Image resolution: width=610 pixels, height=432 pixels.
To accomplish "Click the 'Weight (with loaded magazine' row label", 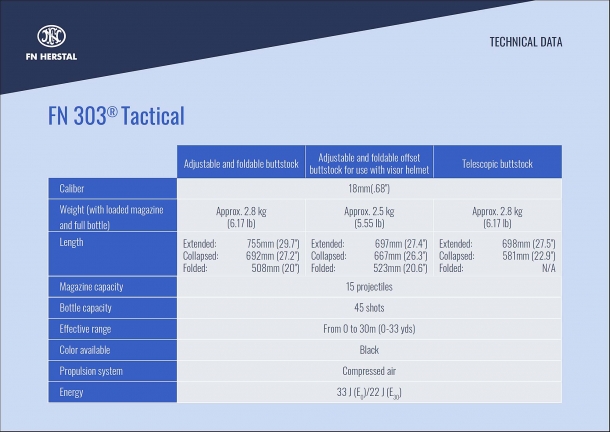I will click(111, 210).
